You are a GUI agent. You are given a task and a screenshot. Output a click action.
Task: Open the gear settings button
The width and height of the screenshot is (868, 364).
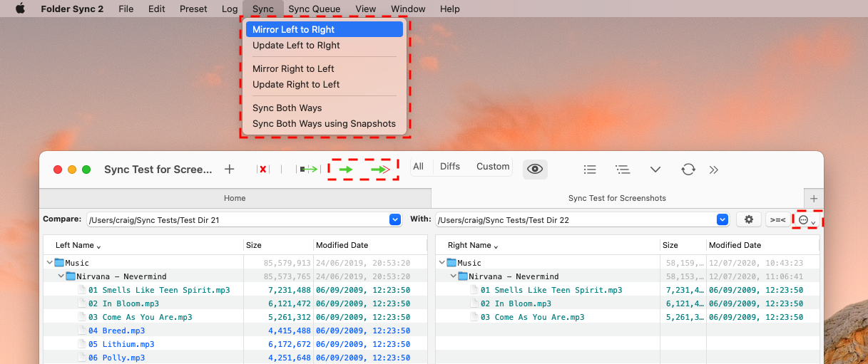click(748, 220)
